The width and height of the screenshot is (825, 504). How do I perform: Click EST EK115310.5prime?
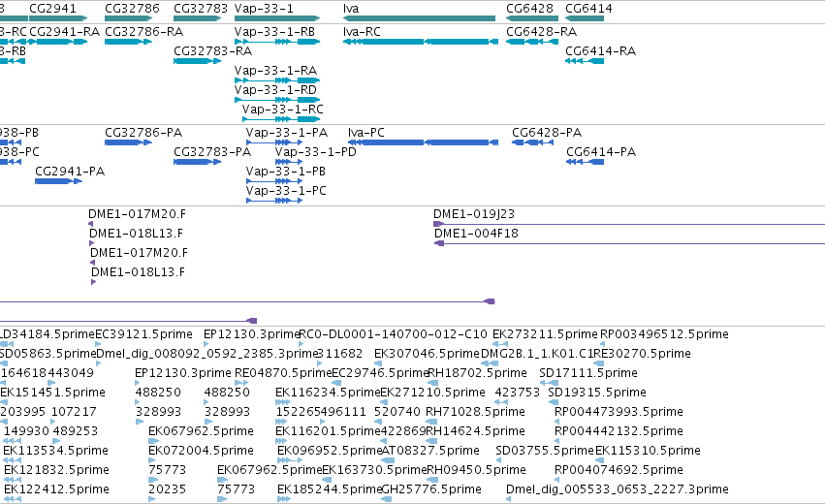click(600, 460)
